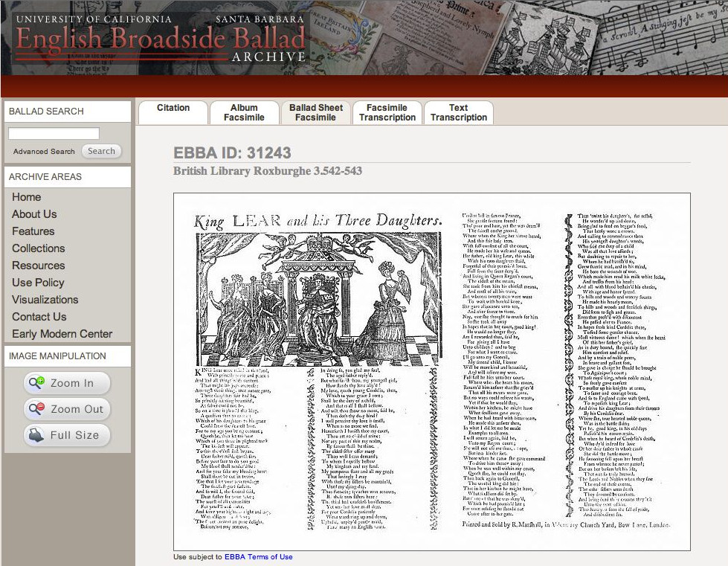Click the English Broadside Ballad Archive logo
This screenshot has height=566, width=728.
point(160,39)
